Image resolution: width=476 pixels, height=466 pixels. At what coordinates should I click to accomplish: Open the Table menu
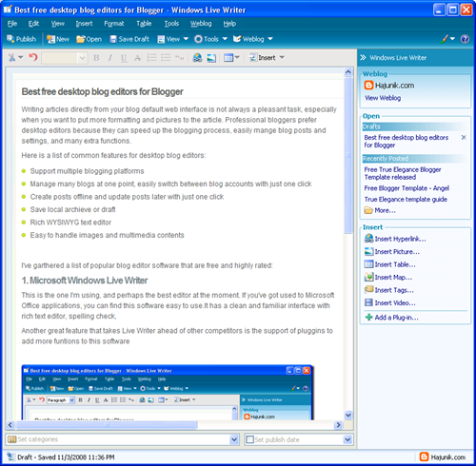click(144, 24)
